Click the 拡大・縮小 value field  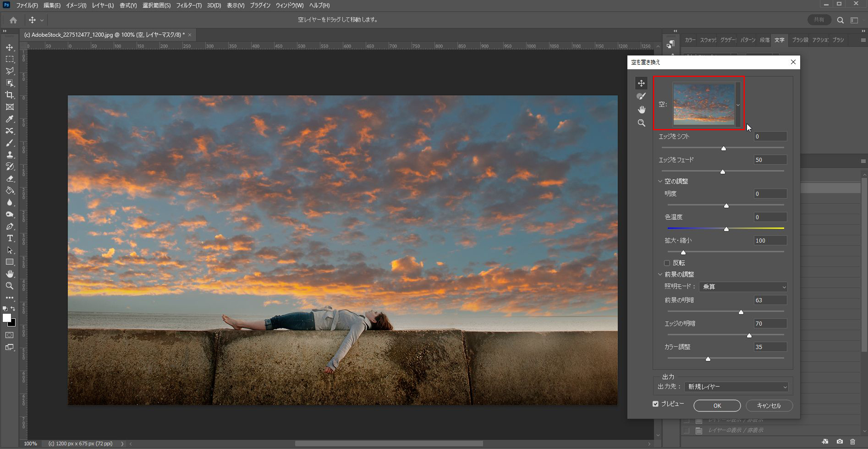point(770,241)
